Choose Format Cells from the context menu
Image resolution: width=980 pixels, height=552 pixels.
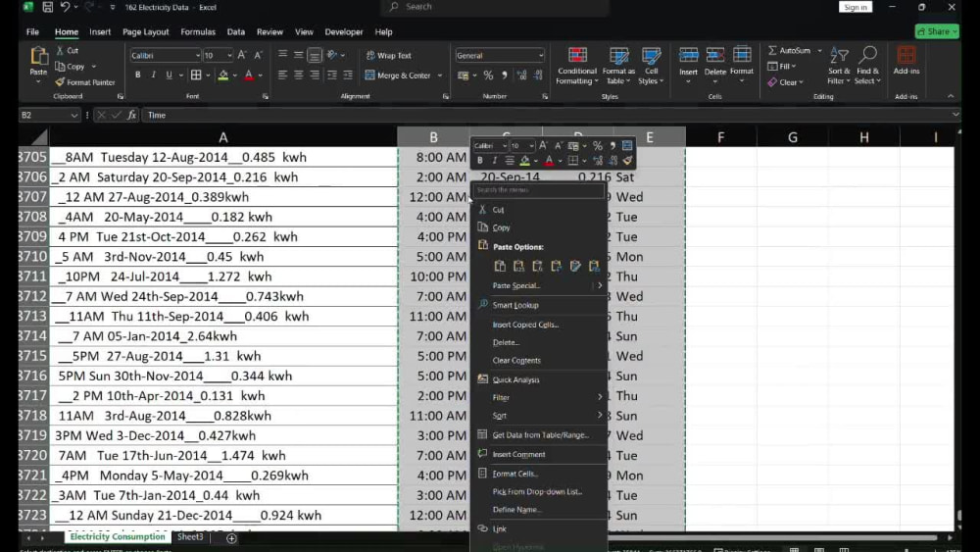(x=515, y=474)
